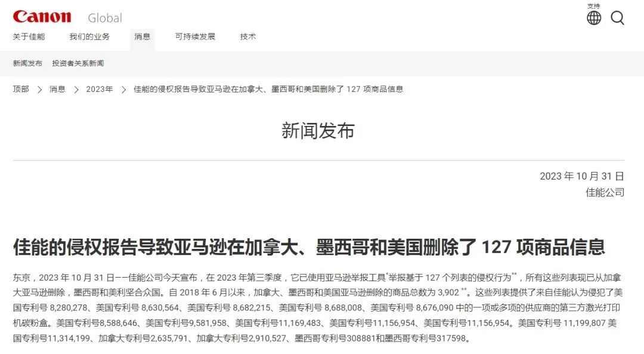The height and width of the screenshot is (354, 644).
Task: Select the 消息 navigation tab
Action: click(142, 36)
